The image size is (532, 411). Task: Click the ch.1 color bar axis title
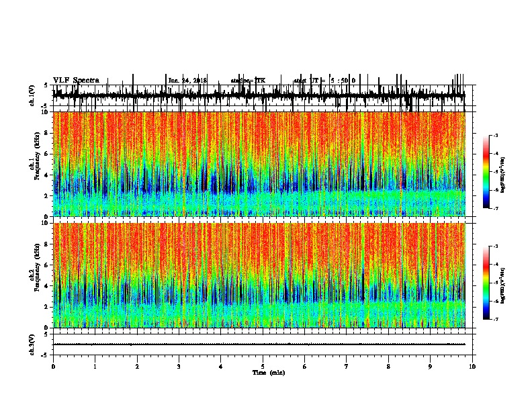(x=502, y=175)
